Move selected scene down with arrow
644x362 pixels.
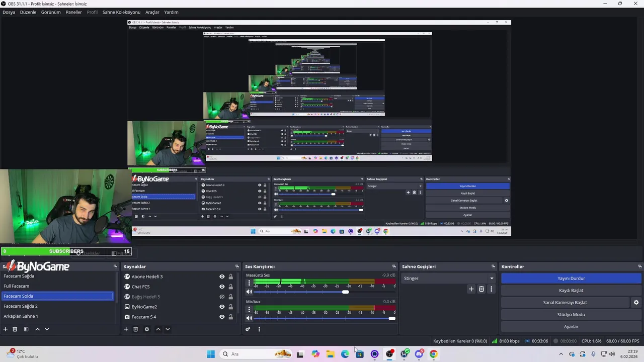[x=47, y=329]
